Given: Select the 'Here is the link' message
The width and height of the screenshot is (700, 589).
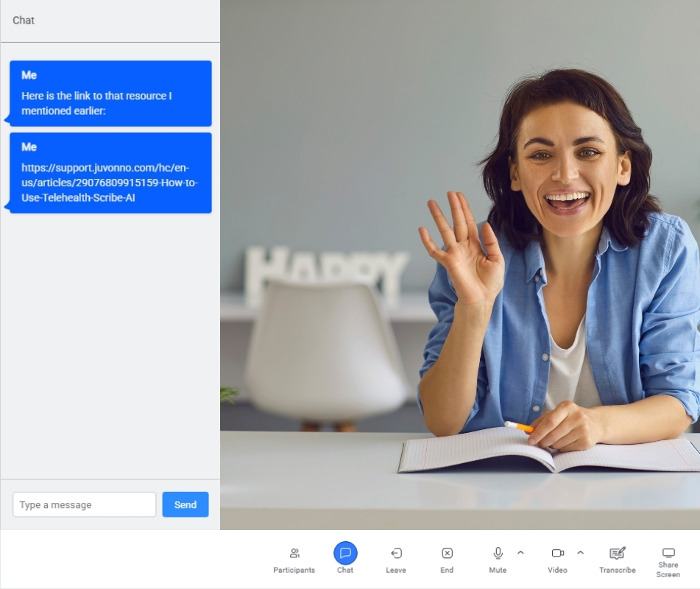Looking at the screenshot, I should tap(110, 94).
